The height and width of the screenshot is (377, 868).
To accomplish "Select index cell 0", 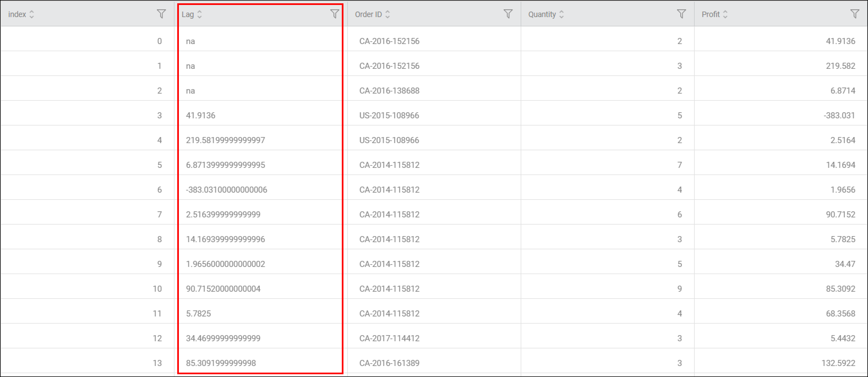I will (x=159, y=41).
